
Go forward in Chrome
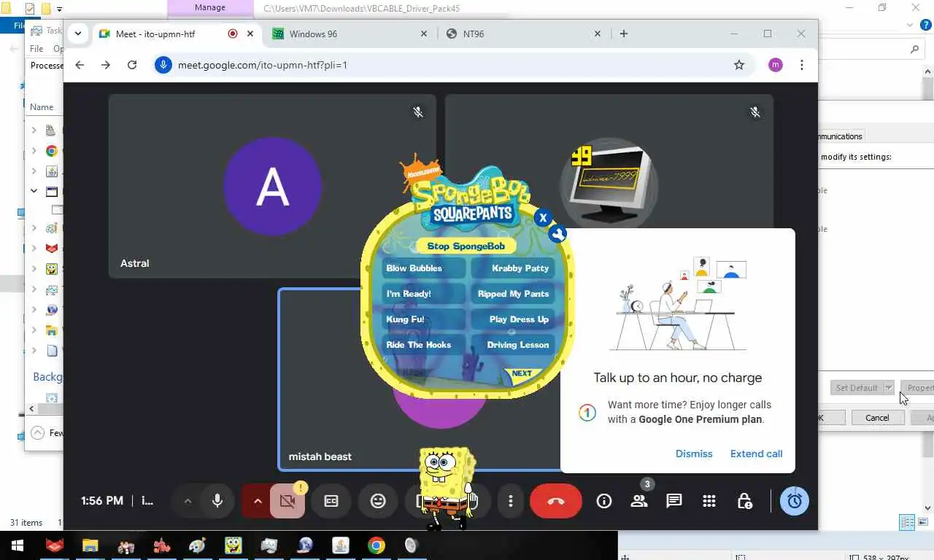[106, 65]
